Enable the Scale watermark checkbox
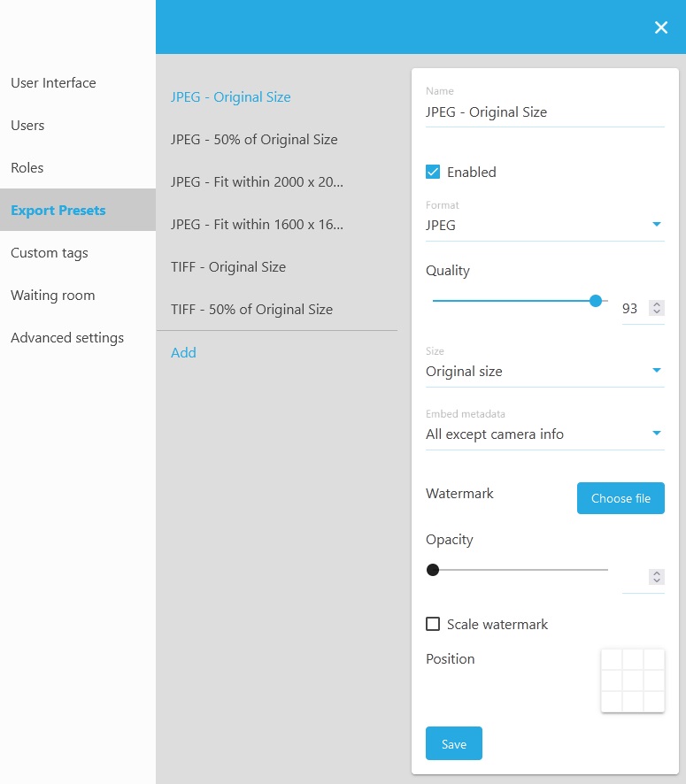This screenshot has height=784, width=686. point(433,625)
